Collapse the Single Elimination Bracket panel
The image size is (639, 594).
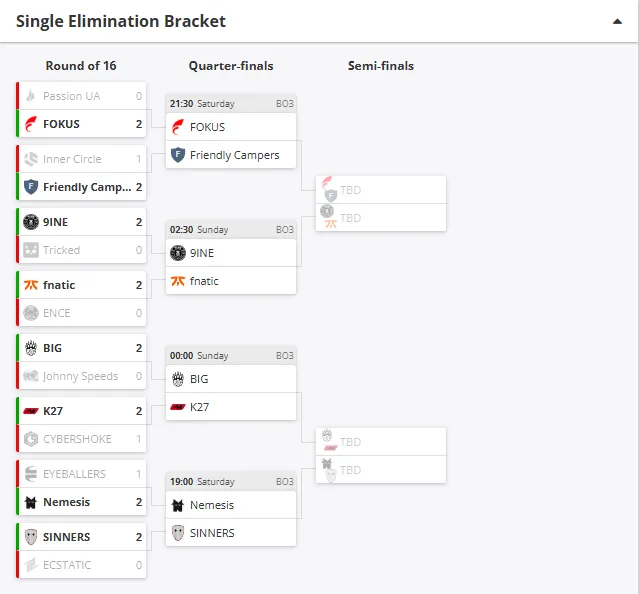tap(617, 21)
